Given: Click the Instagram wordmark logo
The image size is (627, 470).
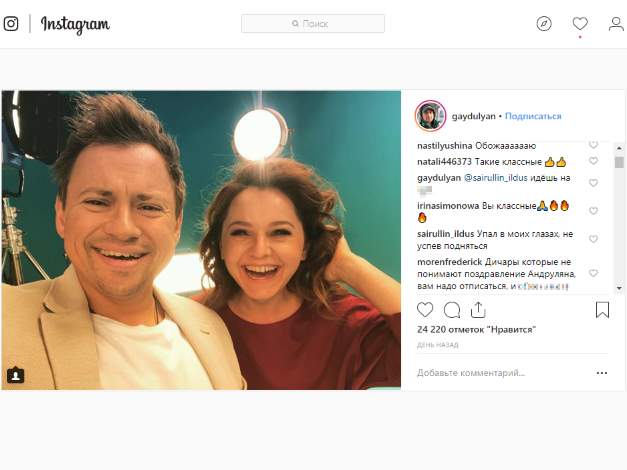Looking at the screenshot, I should pos(75,24).
